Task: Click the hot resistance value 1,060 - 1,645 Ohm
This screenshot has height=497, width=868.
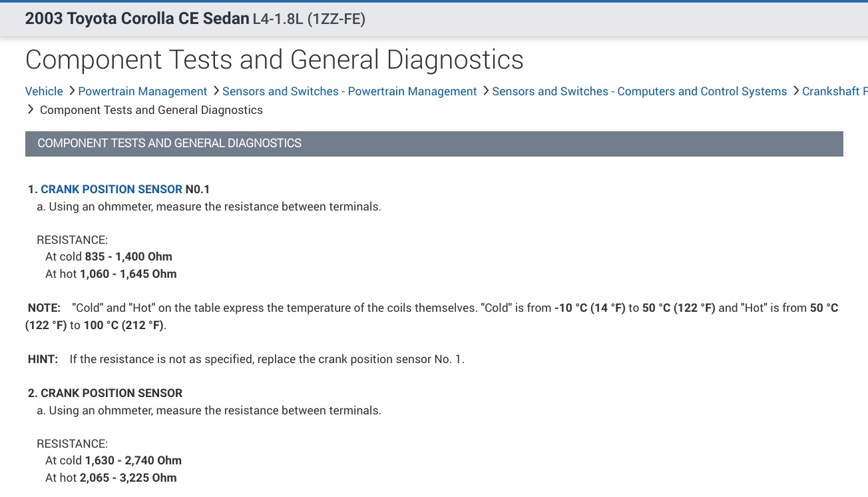Action: click(128, 274)
